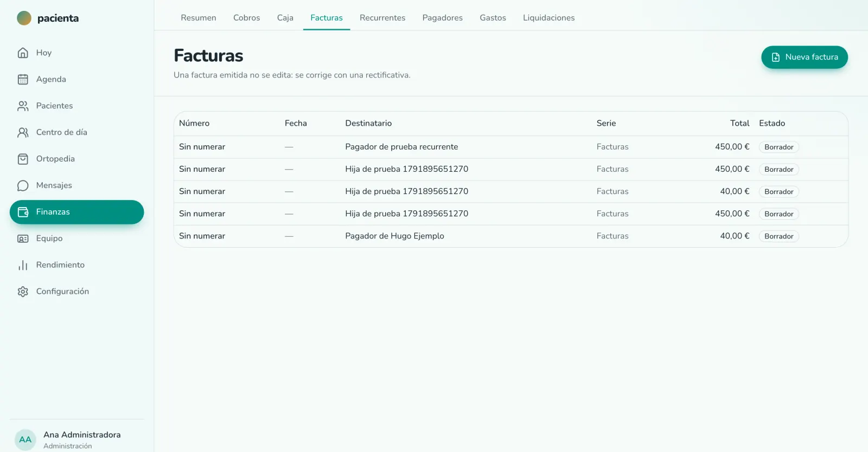The height and width of the screenshot is (452, 868).
Task: Open the Pagador de Hugo Ejemplo invoice
Action: (x=511, y=236)
